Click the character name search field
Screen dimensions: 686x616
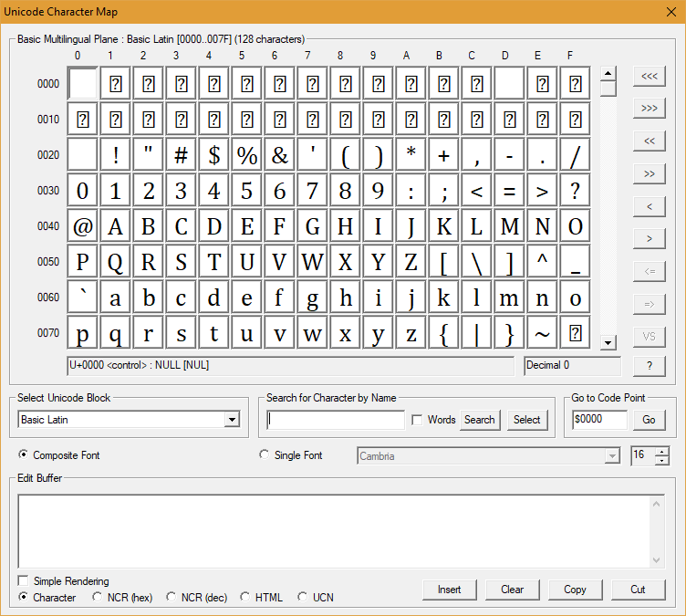pyautogui.click(x=336, y=420)
